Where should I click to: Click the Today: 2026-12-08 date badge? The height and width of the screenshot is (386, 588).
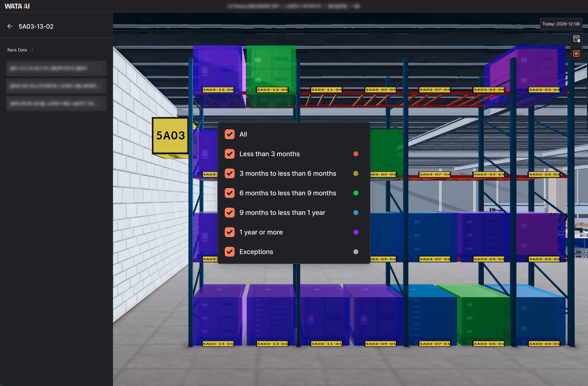tap(561, 24)
